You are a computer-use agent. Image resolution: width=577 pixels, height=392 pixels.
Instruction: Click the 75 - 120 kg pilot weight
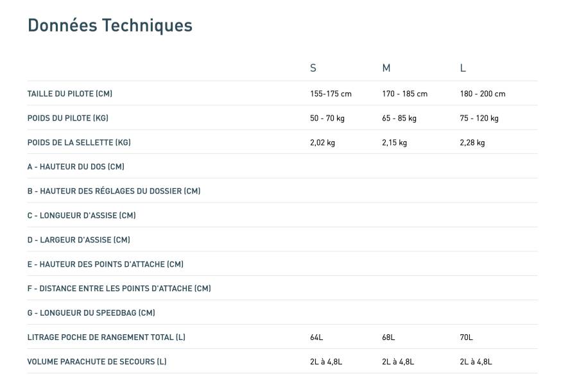(x=479, y=118)
